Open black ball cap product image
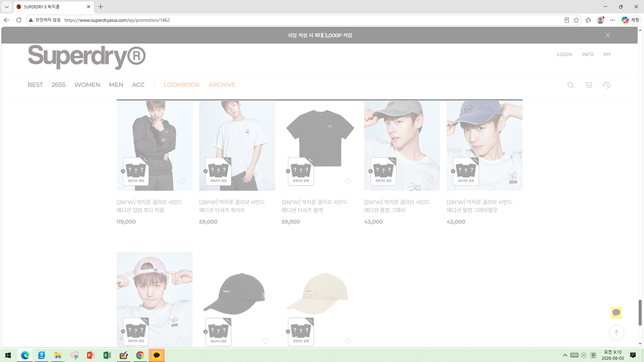Screen dimensions: 644x362 [237, 299]
